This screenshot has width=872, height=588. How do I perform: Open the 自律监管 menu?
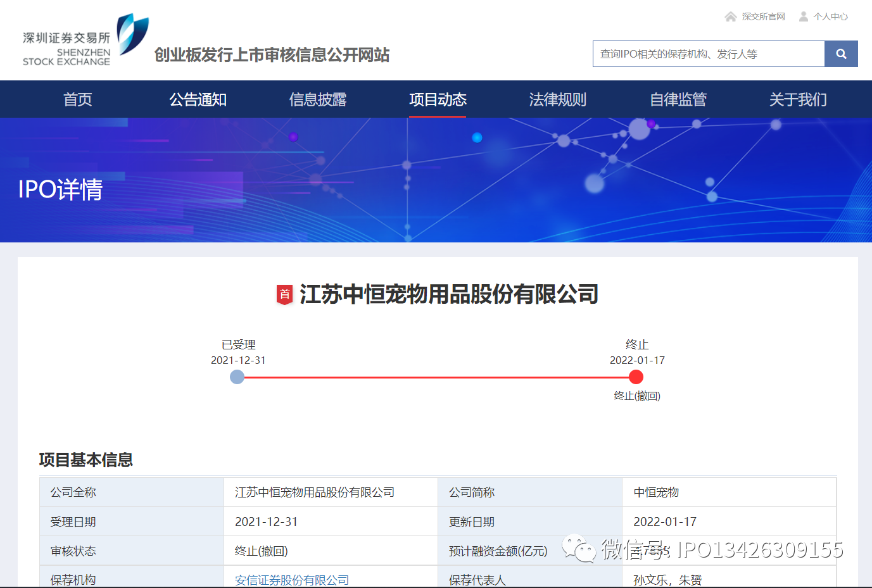[x=678, y=99]
